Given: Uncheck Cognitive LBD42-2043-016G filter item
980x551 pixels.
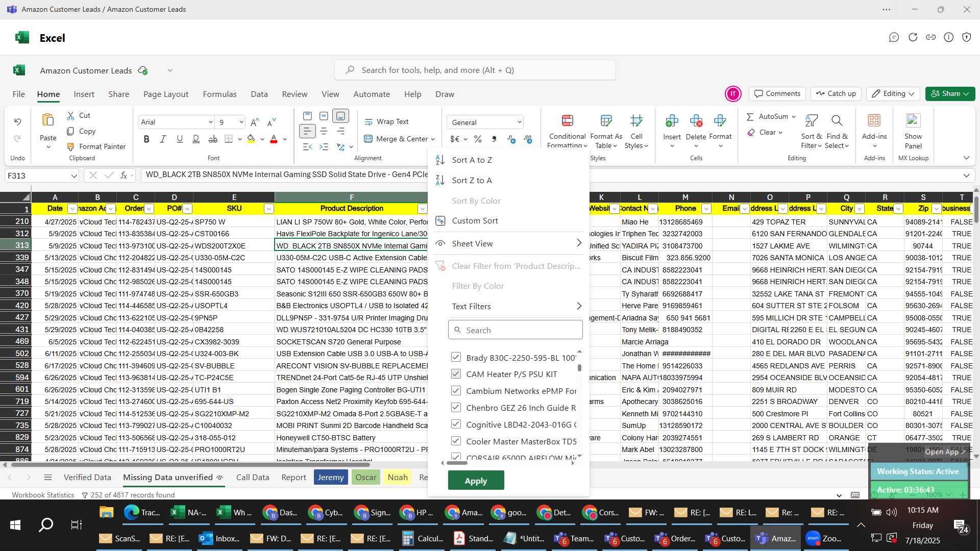Looking at the screenshot, I should tap(456, 424).
